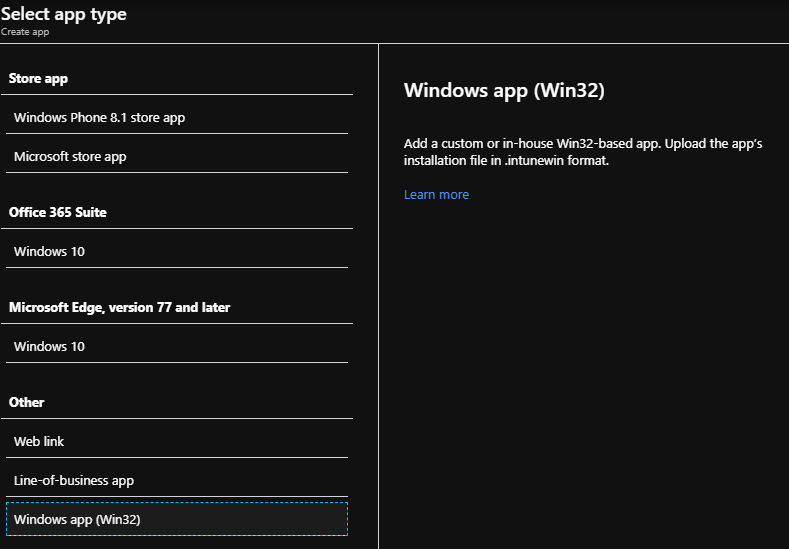Select Windows Phone 8.1 store app

(x=177, y=117)
